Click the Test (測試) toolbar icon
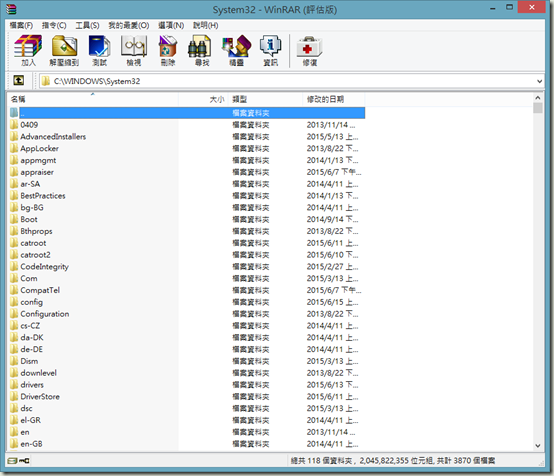 coord(99,46)
